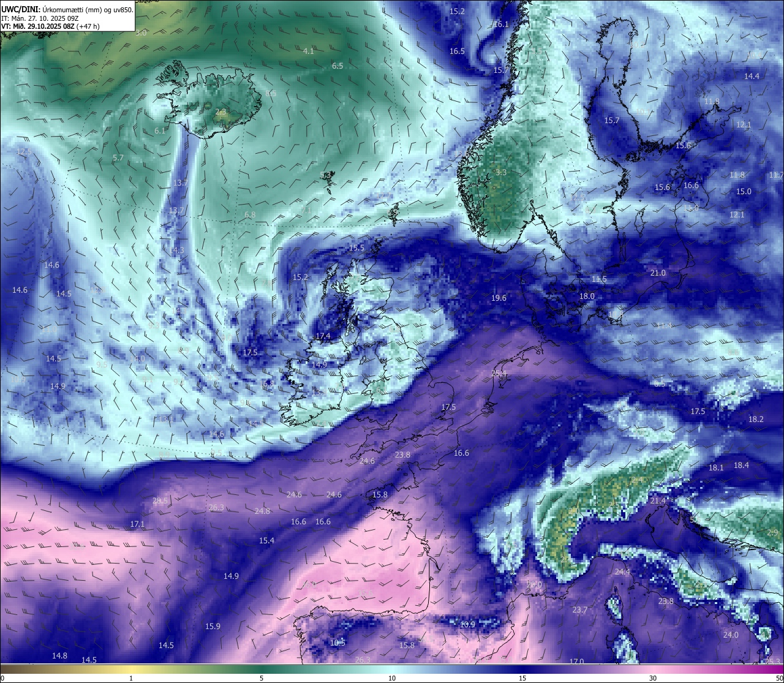Click the 10.9 value label
The width and height of the screenshot is (784, 683).
tap(467, 625)
